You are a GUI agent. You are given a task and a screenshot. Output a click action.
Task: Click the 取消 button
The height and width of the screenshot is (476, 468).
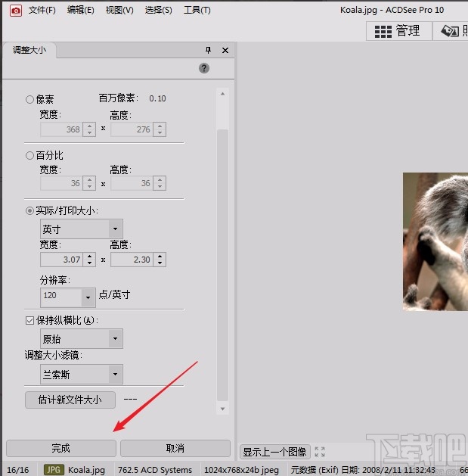click(175, 448)
